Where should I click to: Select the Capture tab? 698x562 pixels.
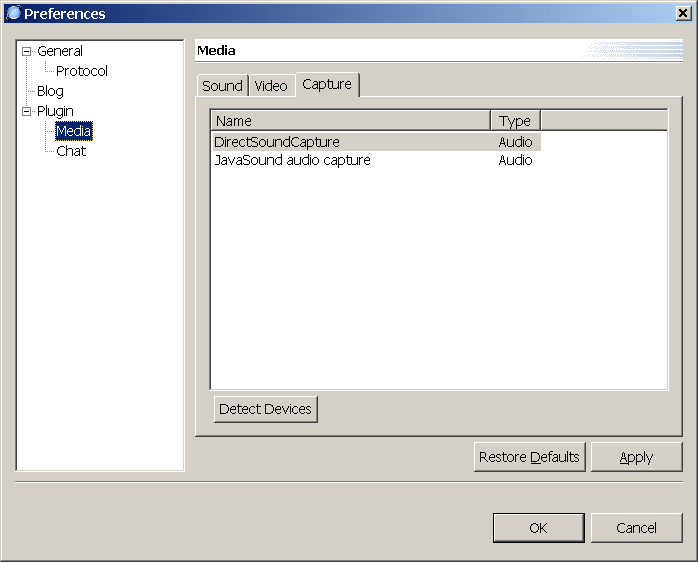click(x=327, y=85)
